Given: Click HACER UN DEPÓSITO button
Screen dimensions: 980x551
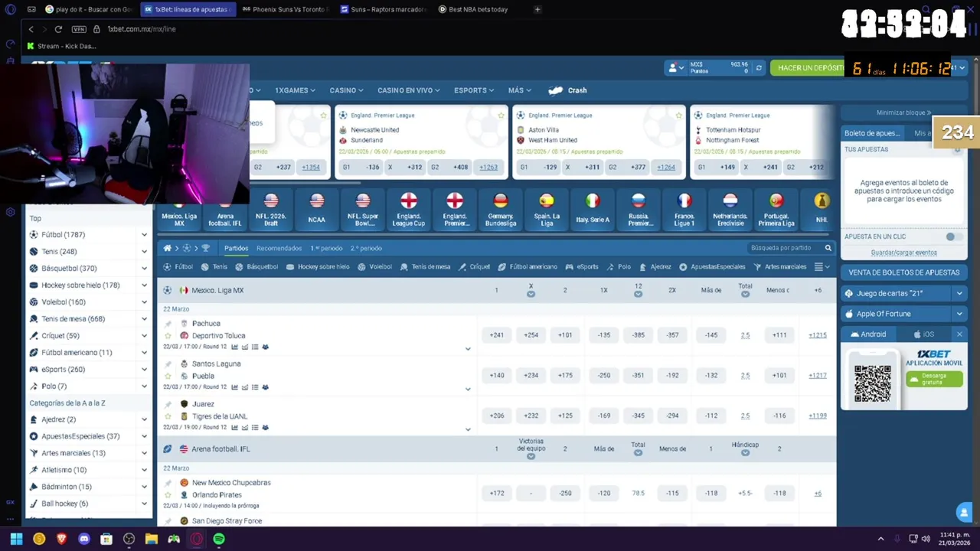Looking at the screenshot, I should pos(810,68).
